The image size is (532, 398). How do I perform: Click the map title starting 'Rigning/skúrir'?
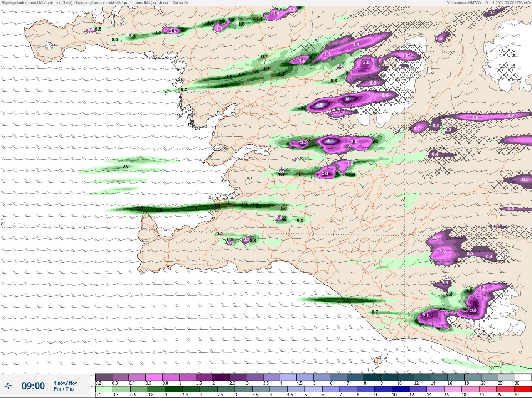[x=94, y=3]
